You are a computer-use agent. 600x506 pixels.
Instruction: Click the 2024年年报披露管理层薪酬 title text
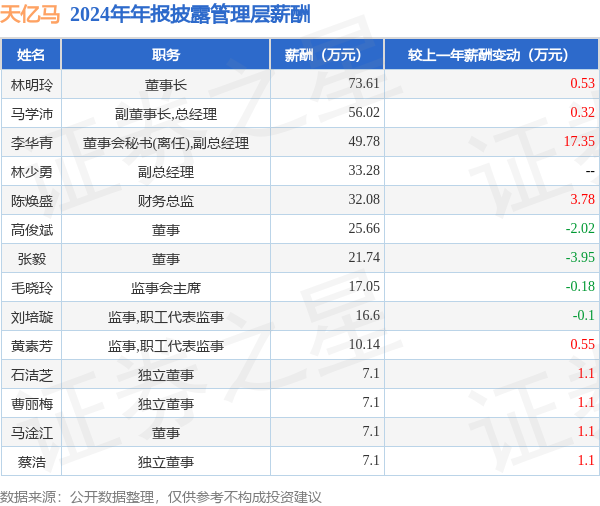tap(190, 15)
